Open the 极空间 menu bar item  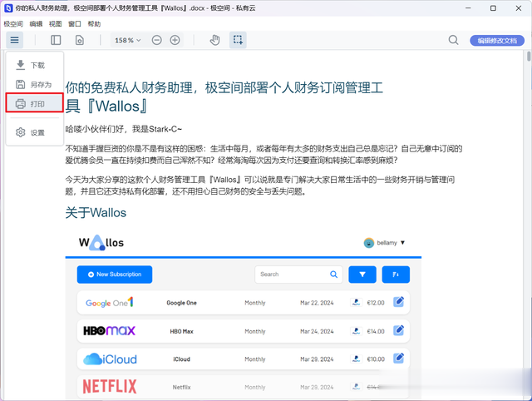[13, 24]
